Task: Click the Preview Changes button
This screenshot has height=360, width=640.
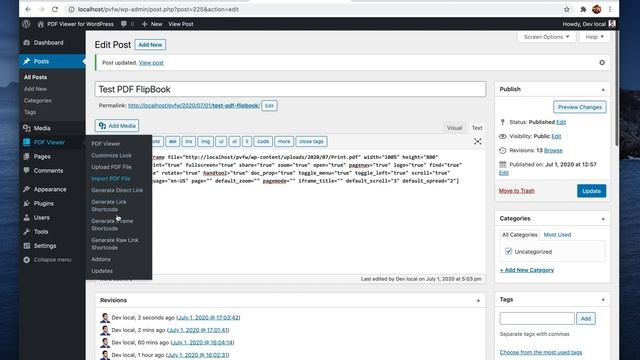Action: [580, 107]
